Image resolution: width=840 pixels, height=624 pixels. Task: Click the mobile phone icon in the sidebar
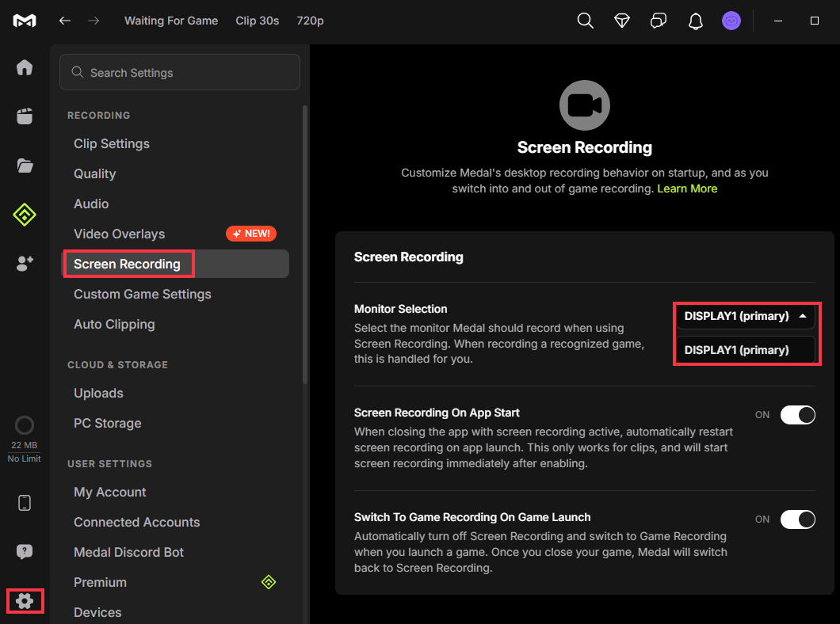pos(25,503)
